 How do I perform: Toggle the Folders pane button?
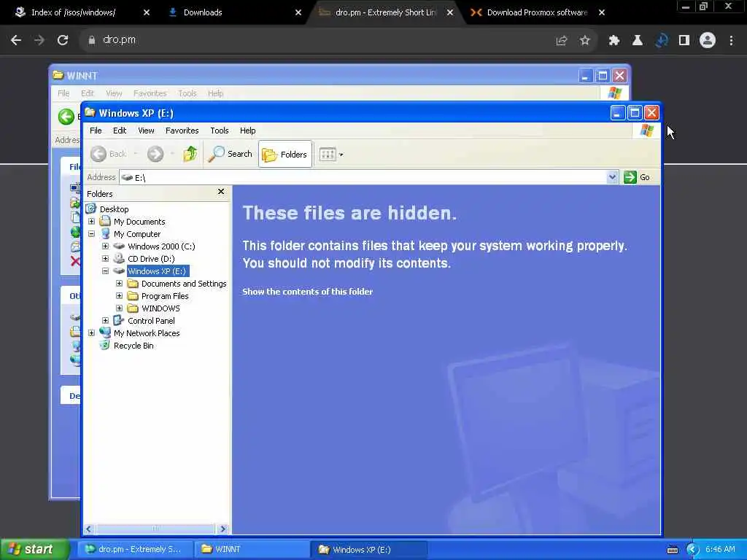point(285,155)
